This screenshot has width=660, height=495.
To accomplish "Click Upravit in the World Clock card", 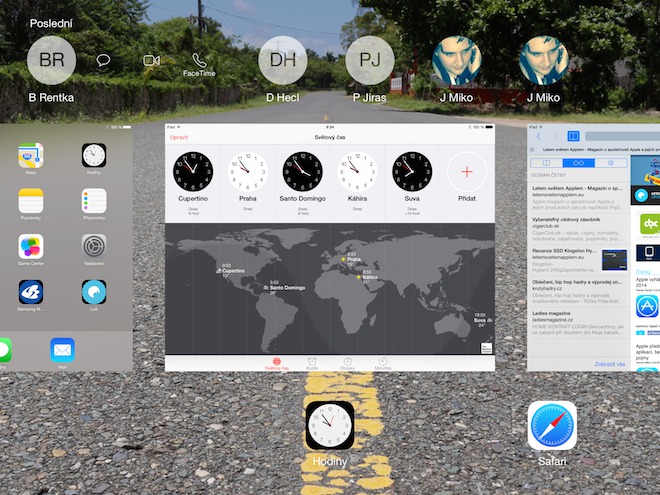I will point(179,137).
